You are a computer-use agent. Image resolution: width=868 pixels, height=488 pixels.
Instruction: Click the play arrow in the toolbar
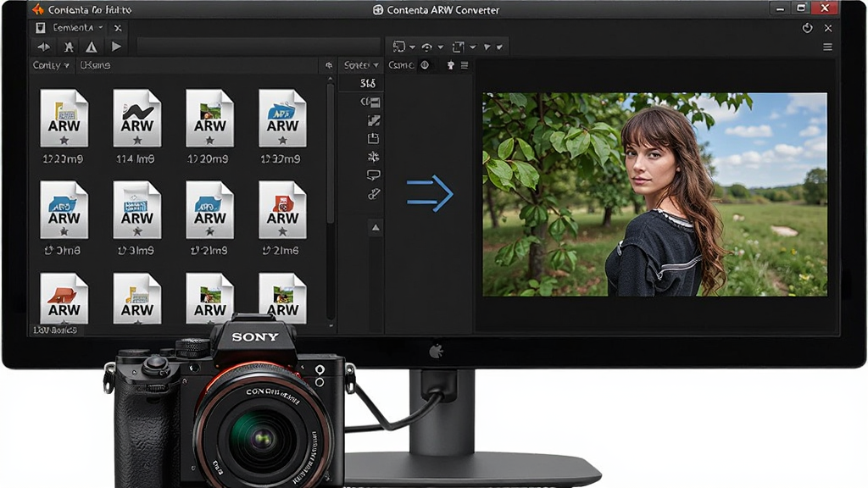coord(116,47)
